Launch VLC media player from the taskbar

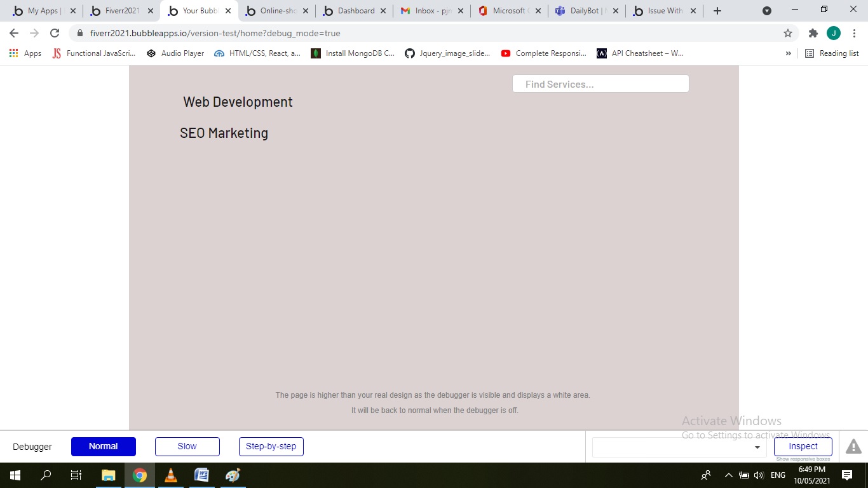170,475
